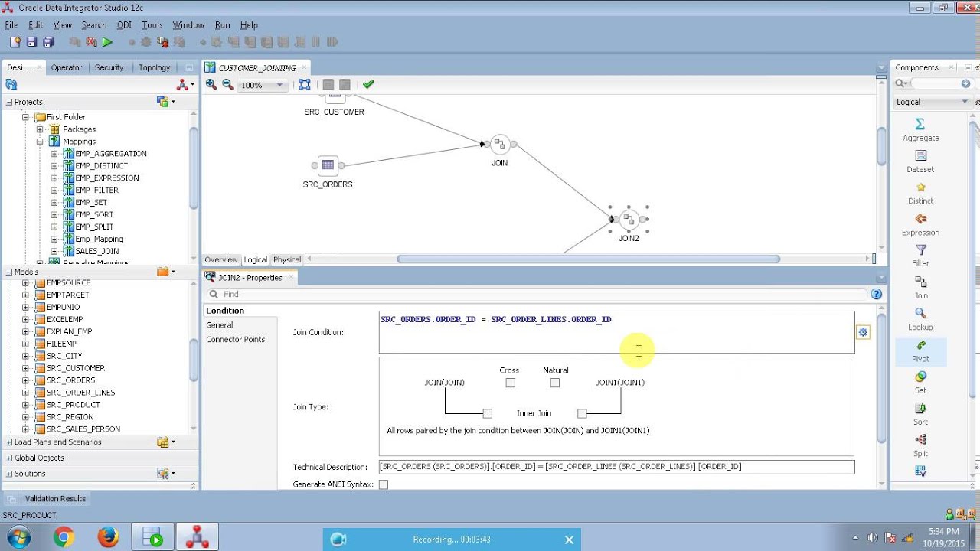Open Google Chrome from the taskbar

[64, 538]
